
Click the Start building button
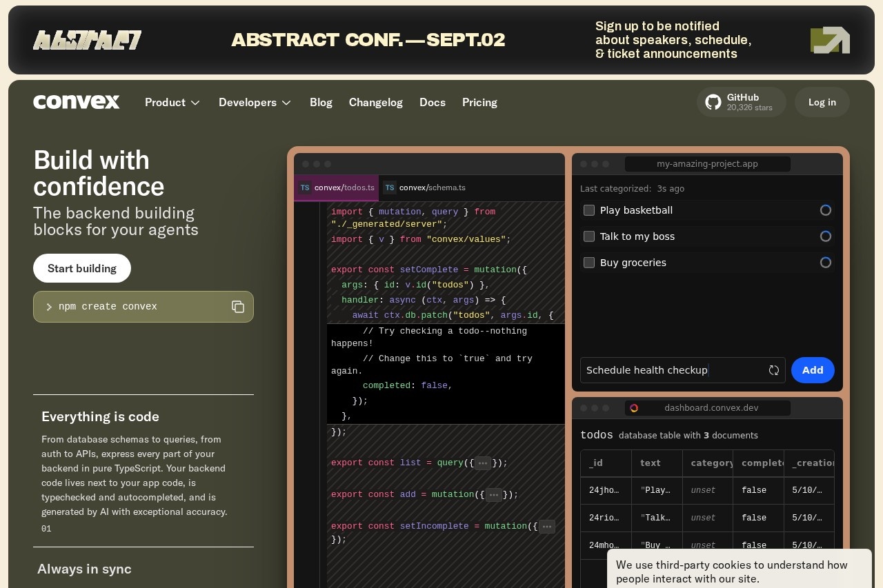(x=82, y=268)
